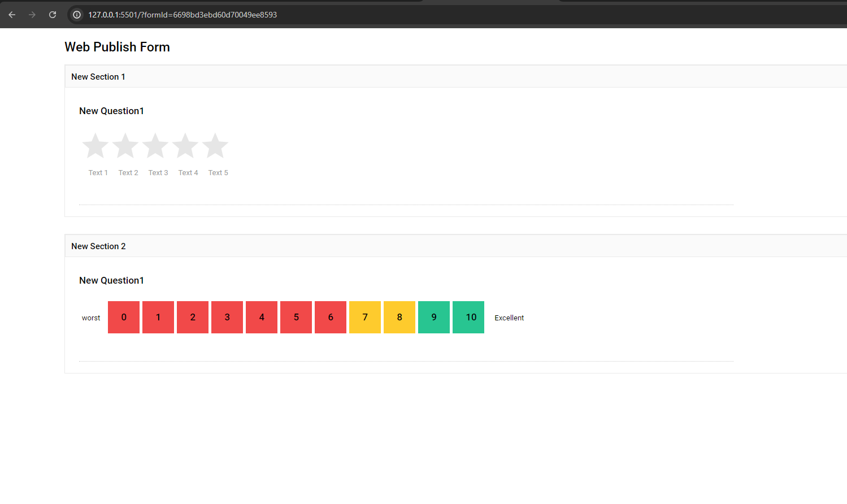Choose the fourth star above Text 4
Screen dimensions: 847x504
click(x=185, y=146)
